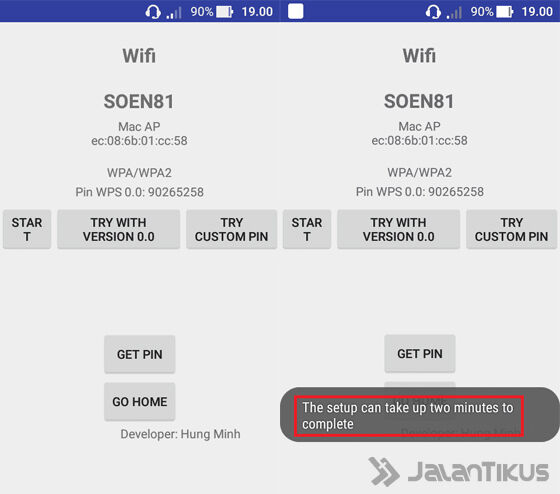This screenshot has height=494, width=560.
Task: Tap SOEN81 network name on right screen
Action: point(419,101)
